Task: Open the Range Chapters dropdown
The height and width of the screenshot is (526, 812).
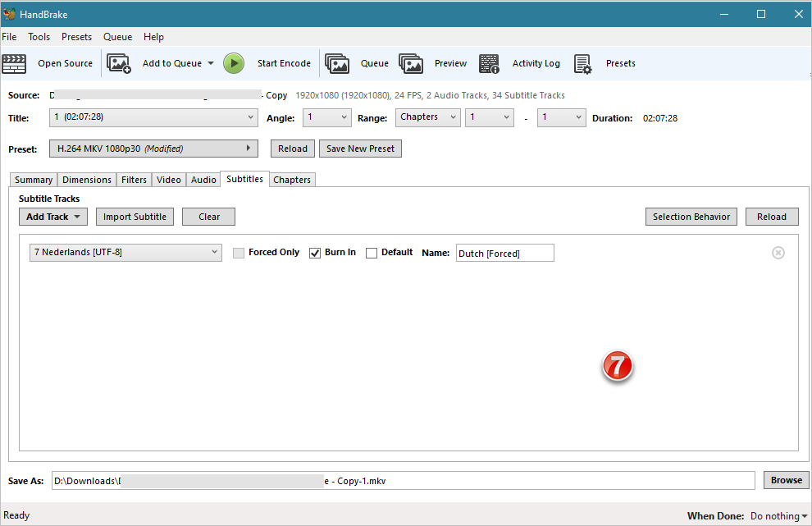Action: tap(428, 117)
